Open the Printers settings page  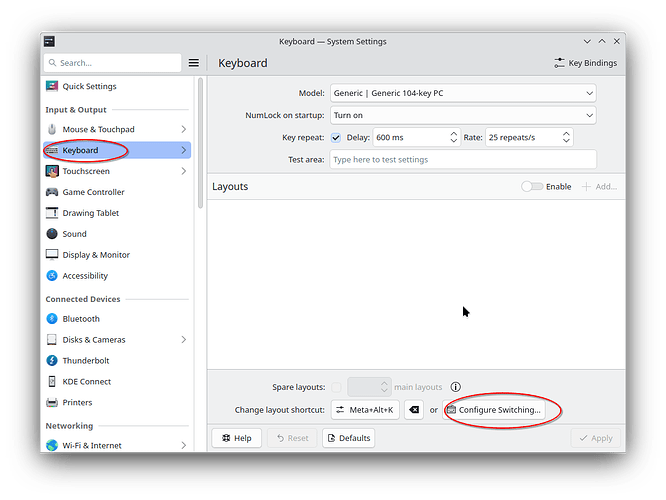117,402
